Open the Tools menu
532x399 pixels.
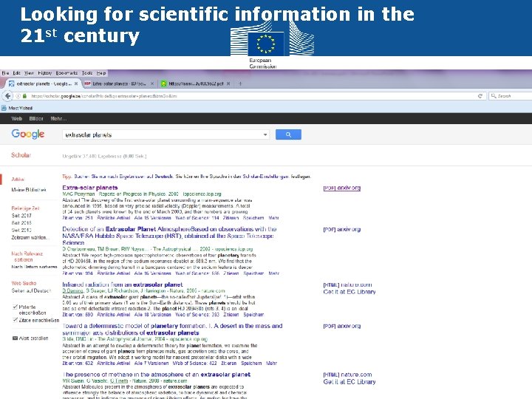[x=87, y=73]
